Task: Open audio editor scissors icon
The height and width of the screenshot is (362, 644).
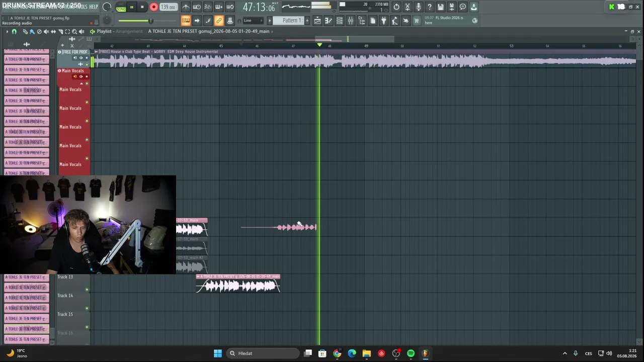Action: pos(408,7)
